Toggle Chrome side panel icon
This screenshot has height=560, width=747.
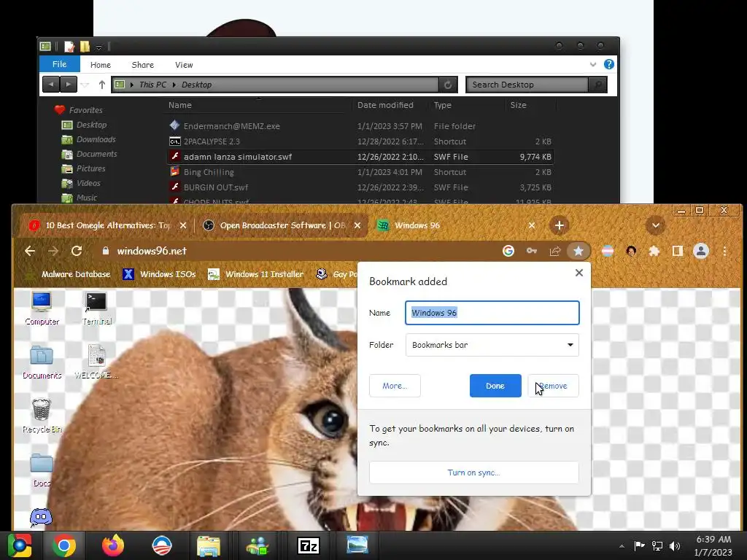[678, 251]
